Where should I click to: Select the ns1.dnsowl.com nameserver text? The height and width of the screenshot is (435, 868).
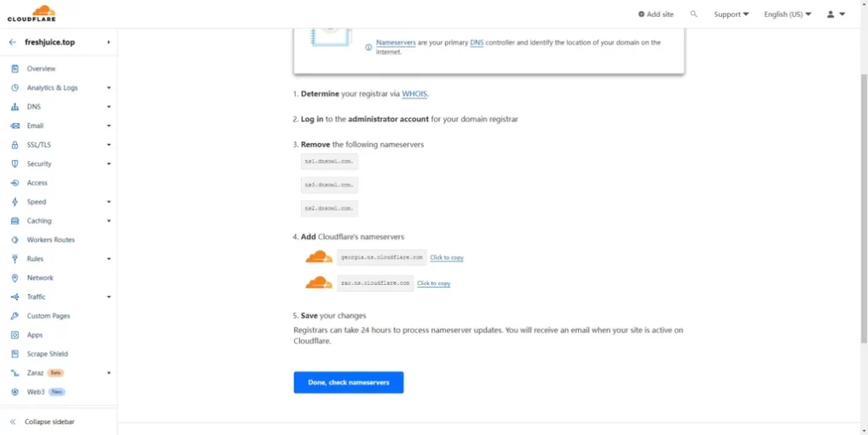[x=330, y=162]
